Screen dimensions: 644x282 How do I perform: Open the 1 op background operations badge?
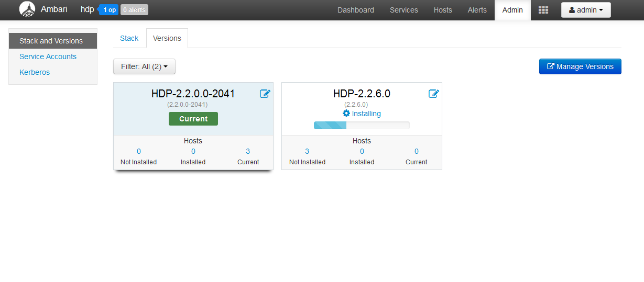coord(109,10)
